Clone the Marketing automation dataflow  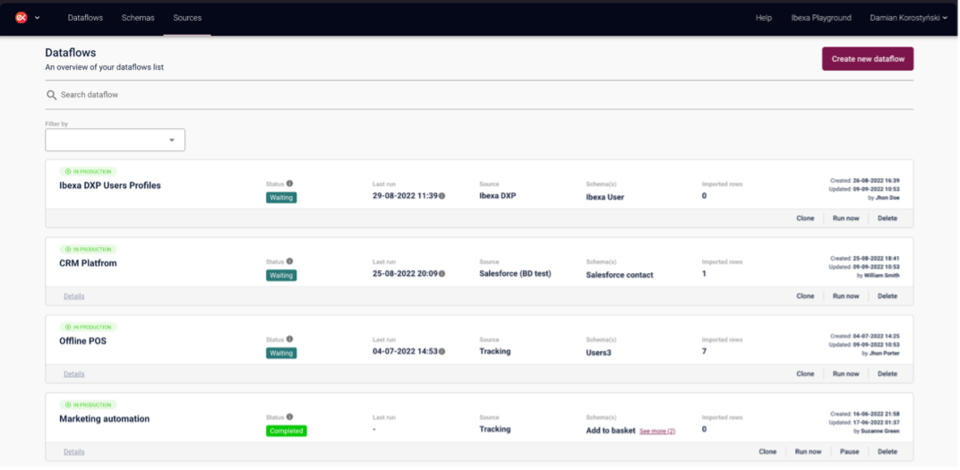(x=767, y=452)
